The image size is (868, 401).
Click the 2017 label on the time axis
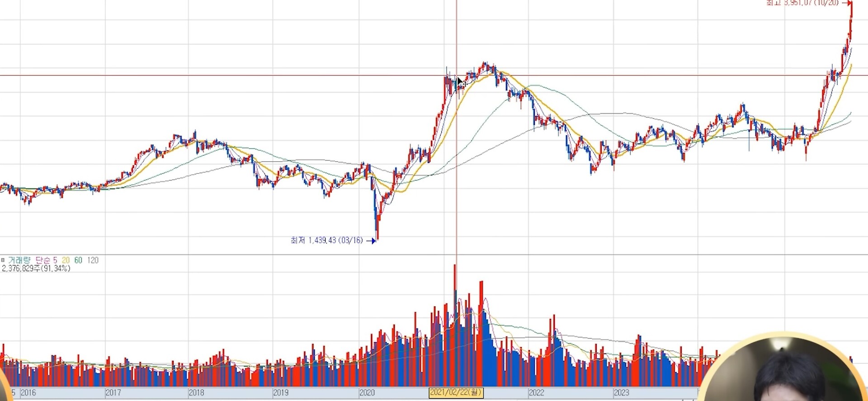113,392
